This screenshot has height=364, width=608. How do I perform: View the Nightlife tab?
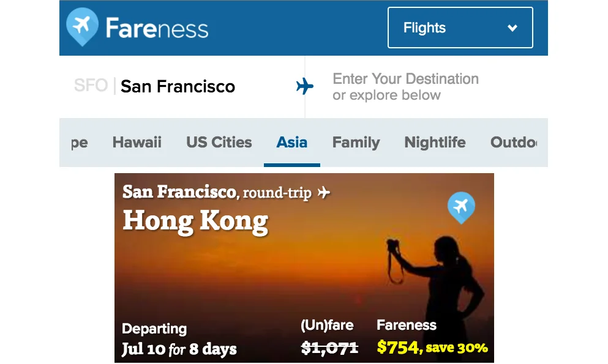435,143
